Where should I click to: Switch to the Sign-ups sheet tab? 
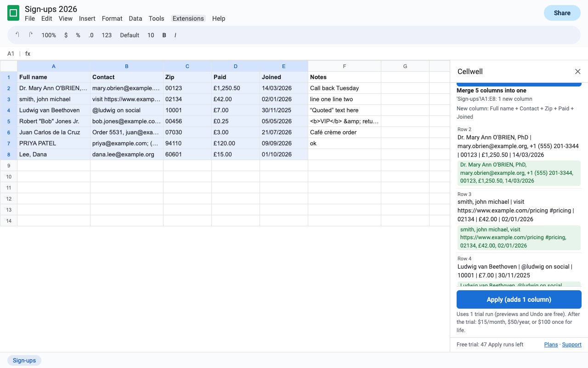[x=24, y=360]
